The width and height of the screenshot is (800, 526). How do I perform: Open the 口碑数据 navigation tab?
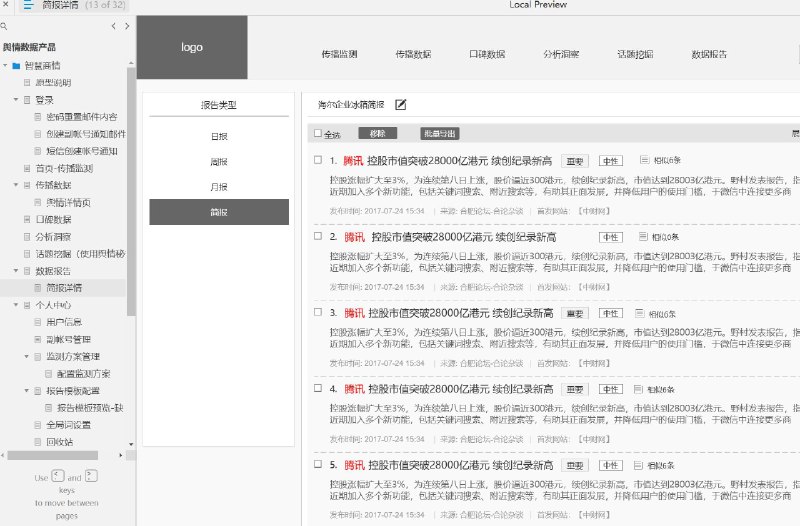point(487,54)
